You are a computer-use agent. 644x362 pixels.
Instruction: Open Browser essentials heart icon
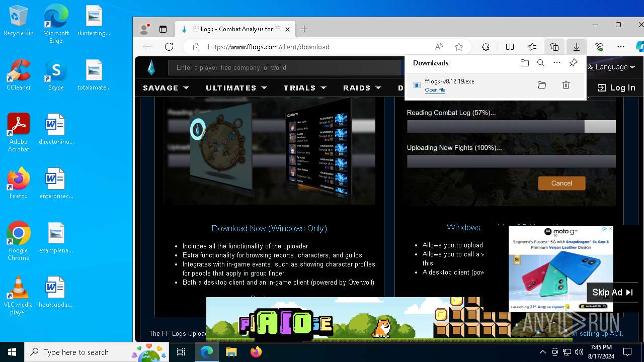point(599,47)
